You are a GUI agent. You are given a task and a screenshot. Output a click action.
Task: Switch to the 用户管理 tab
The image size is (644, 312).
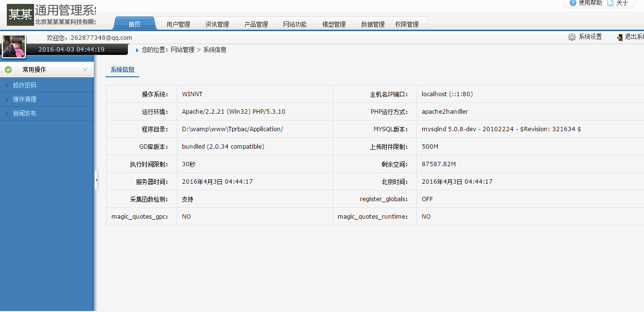(x=178, y=24)
